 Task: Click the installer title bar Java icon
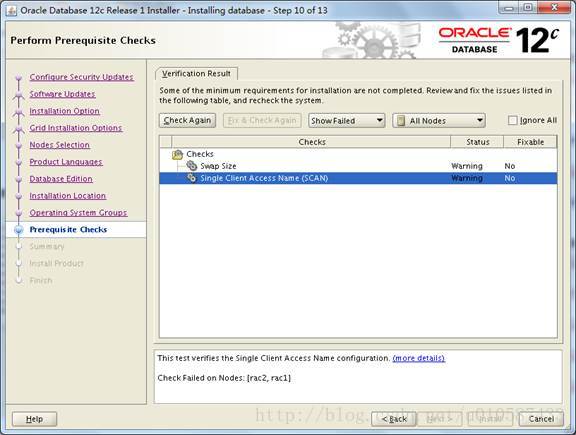click(11, 11)
